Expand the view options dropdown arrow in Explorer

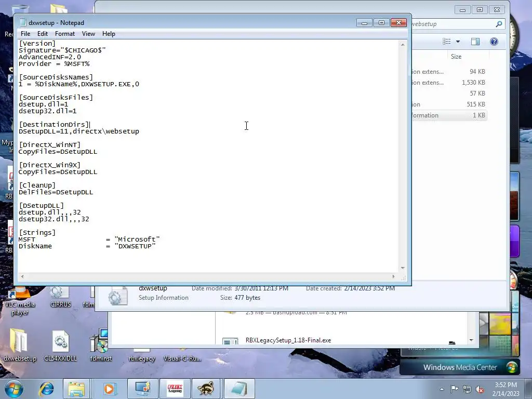[x=458, y=42]
